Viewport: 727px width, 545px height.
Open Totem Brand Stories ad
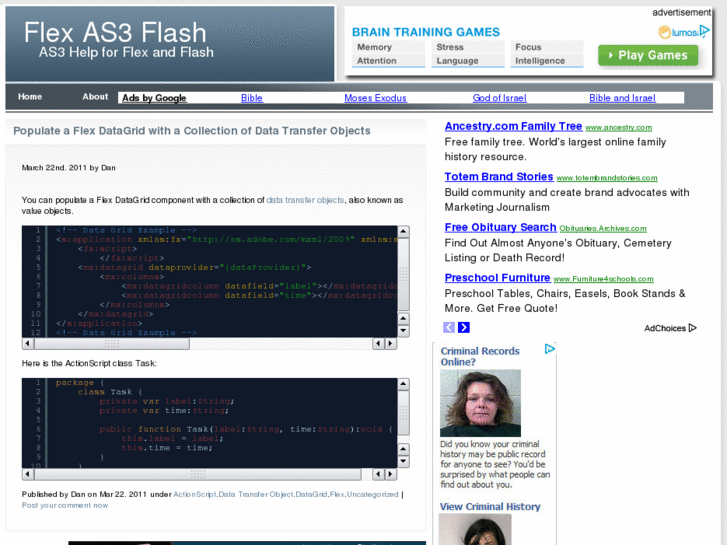(x=499, y=177)
